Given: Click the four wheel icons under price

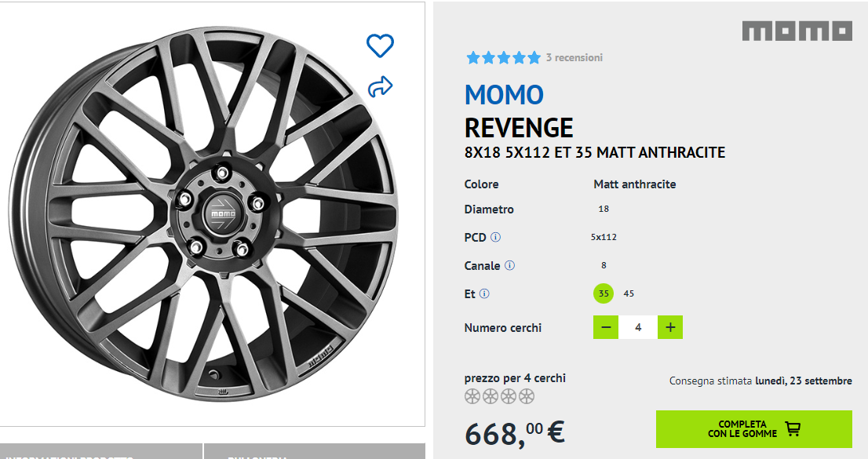Looking at the screenshot, I should 499,396.
